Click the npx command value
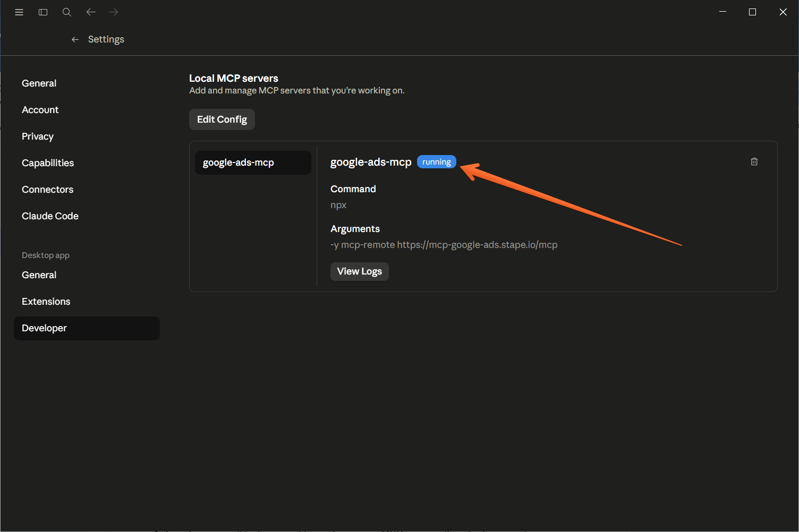799x532 pixels. 338,205
